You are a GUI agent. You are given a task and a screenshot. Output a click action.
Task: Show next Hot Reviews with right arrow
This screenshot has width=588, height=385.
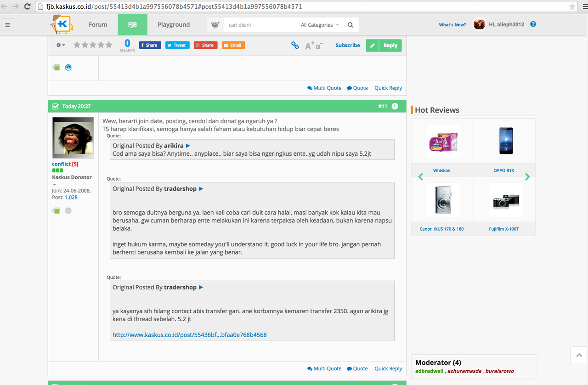click(x=527, y=177)
